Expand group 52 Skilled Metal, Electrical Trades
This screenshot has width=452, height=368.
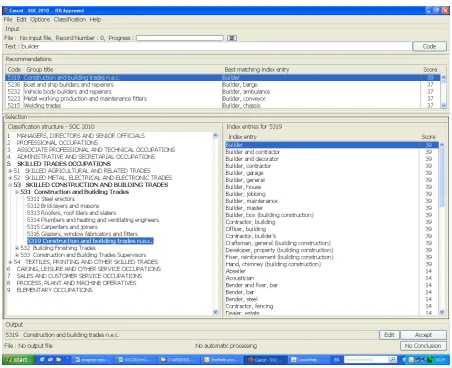click(x=10, y=178)
